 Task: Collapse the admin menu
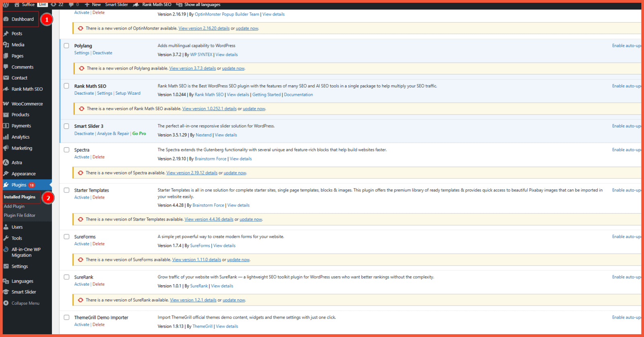[x=22, y=303]
